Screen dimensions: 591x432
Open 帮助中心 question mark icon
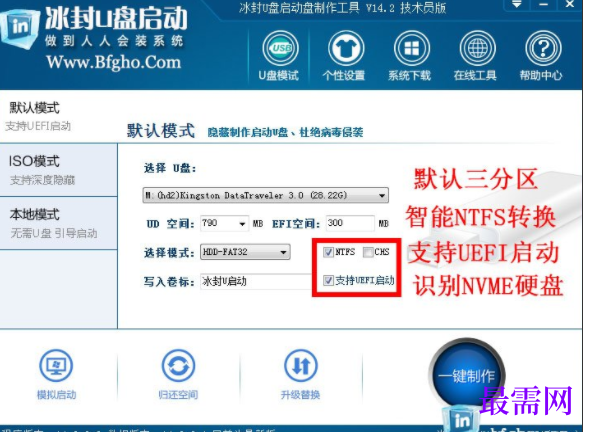tap(543, 48)
